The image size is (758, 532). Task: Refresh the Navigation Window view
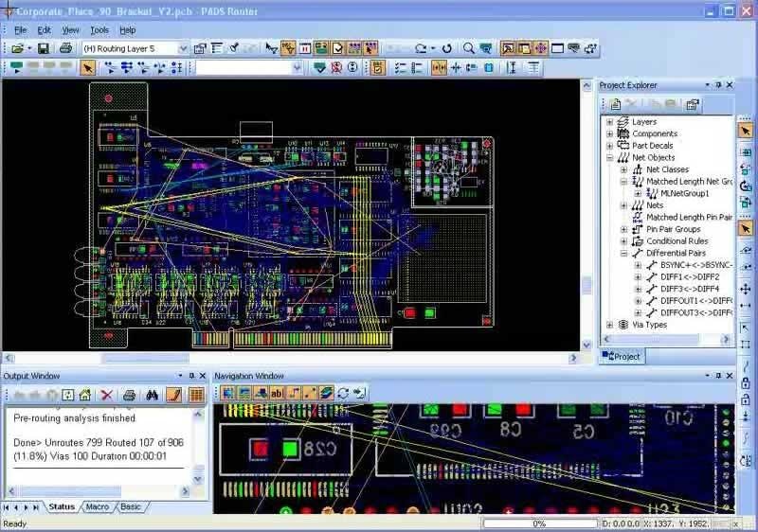click(343, 394)
